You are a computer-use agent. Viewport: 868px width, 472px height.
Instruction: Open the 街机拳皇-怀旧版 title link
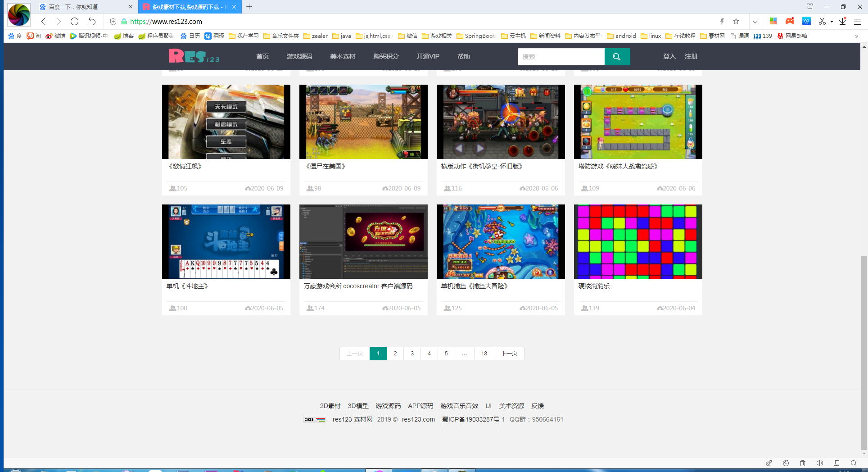[x=482, y=166]
